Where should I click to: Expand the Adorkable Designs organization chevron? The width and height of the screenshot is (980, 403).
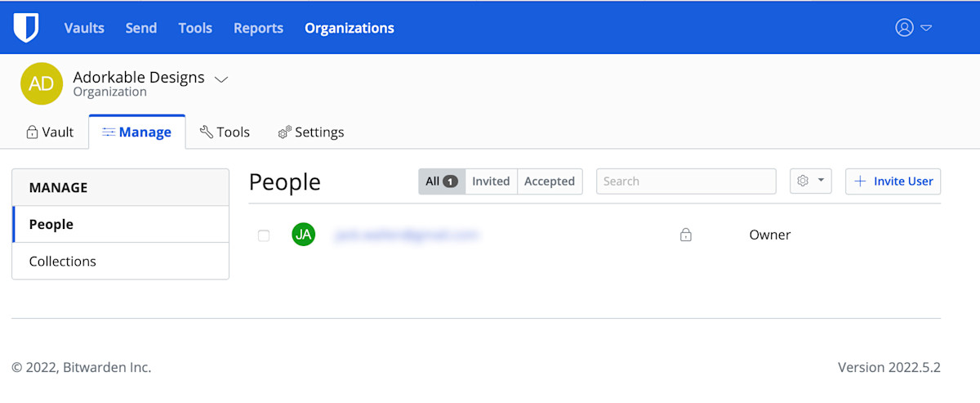tap(221, 79)
